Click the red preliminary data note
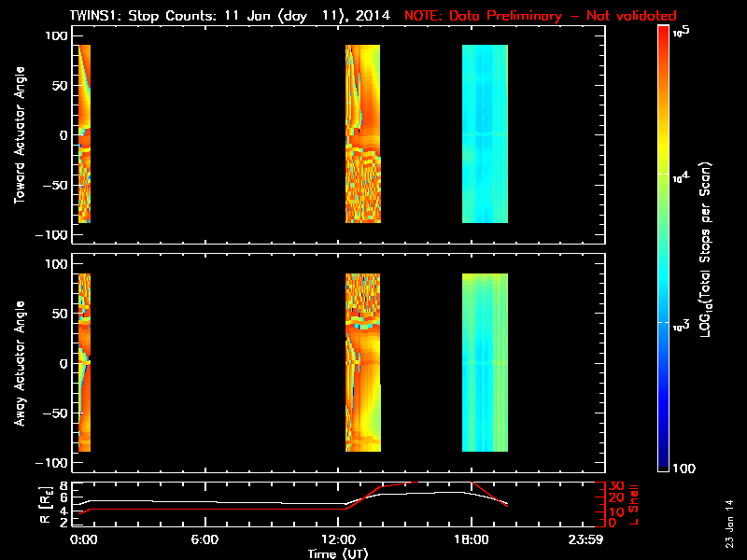 541,16
